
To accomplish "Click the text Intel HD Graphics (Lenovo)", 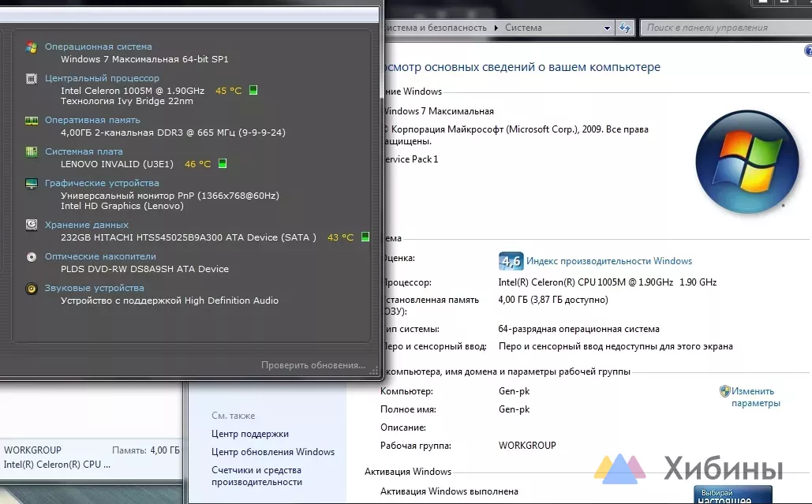I will pyautogui.click(x=122, y=206).
